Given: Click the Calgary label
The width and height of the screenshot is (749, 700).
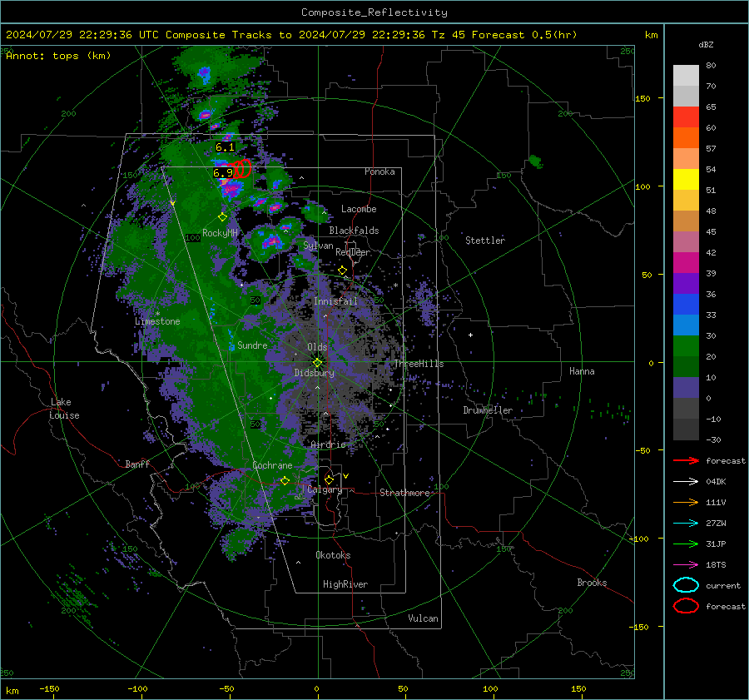Looking at the screenshot, I should pos(325,489).
